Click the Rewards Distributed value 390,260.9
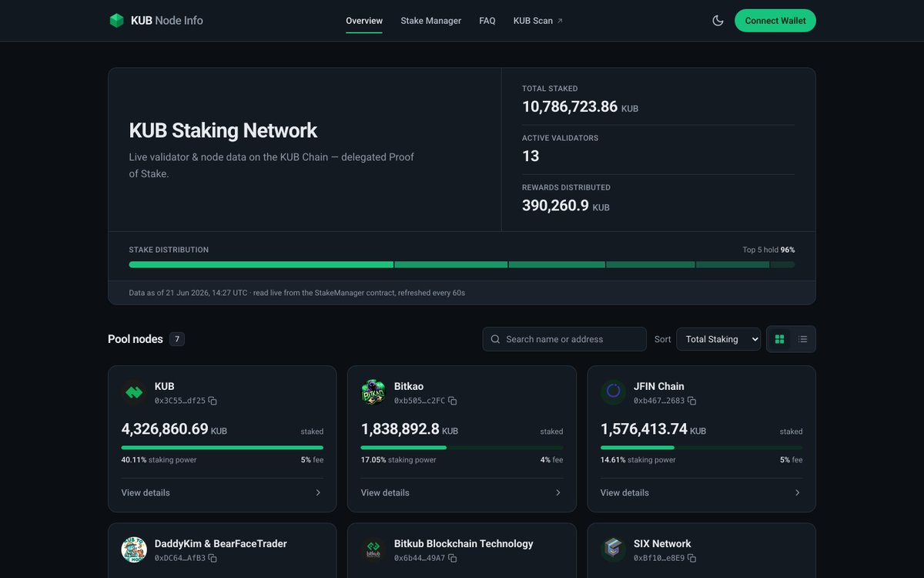 pos(555,205)
